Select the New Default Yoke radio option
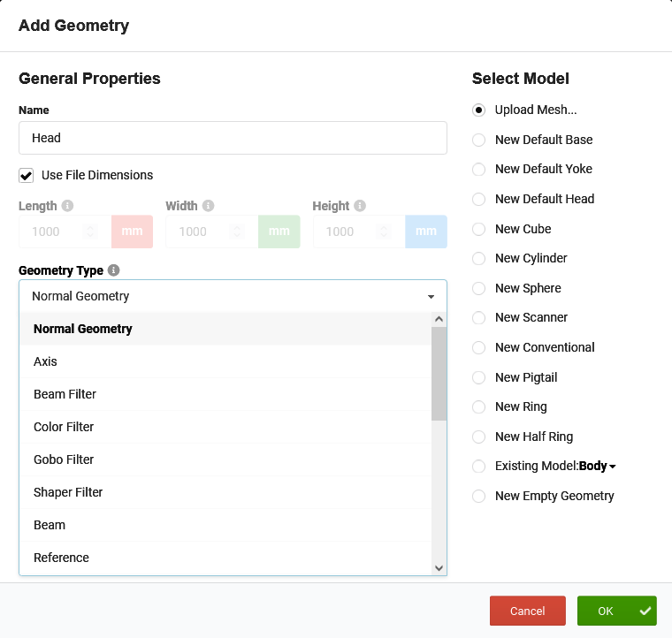672x638 pixels. [479, 169]
